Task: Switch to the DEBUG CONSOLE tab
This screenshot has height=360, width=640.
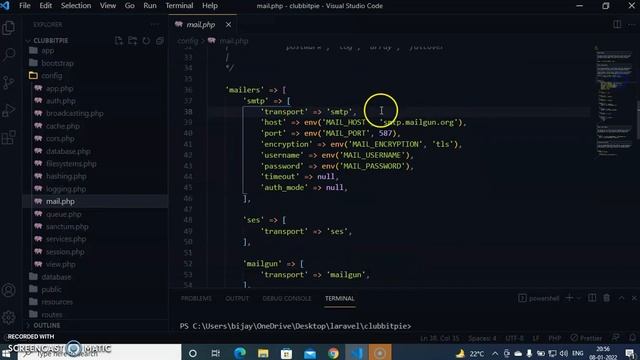Action: [x=287, y=298]
